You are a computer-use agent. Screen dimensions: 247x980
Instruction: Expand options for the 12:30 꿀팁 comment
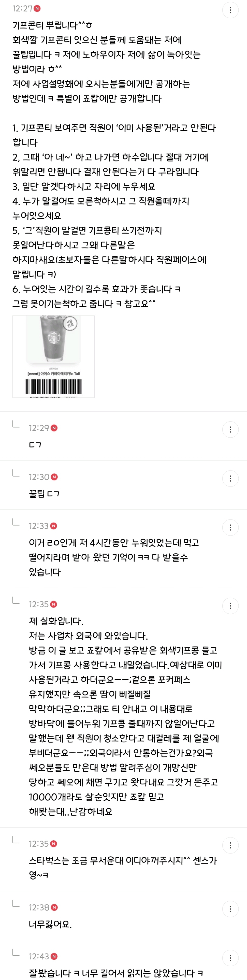pos(230,479)
